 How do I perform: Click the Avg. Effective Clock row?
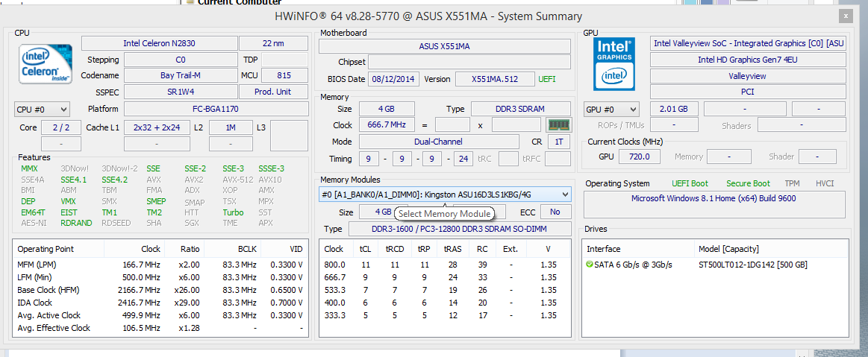[160, 328]
